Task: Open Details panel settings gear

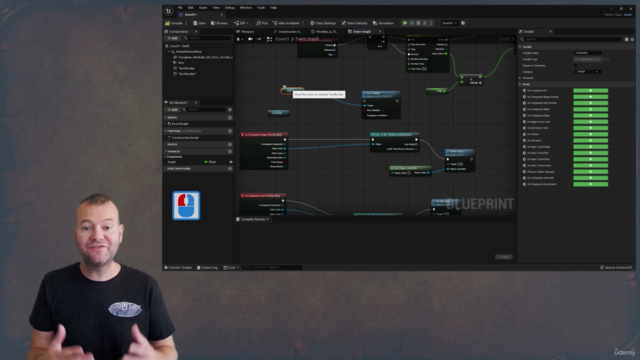Action: [x=632, y=39]
